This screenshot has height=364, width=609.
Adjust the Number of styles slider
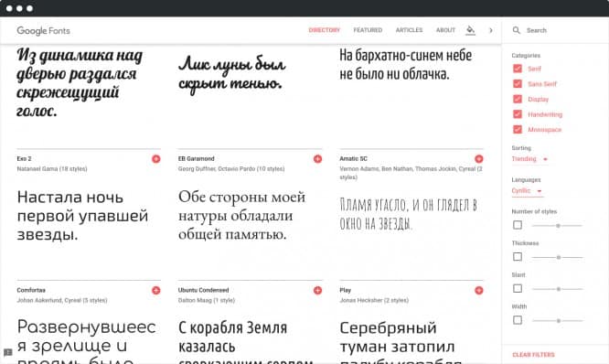(558, 225)
